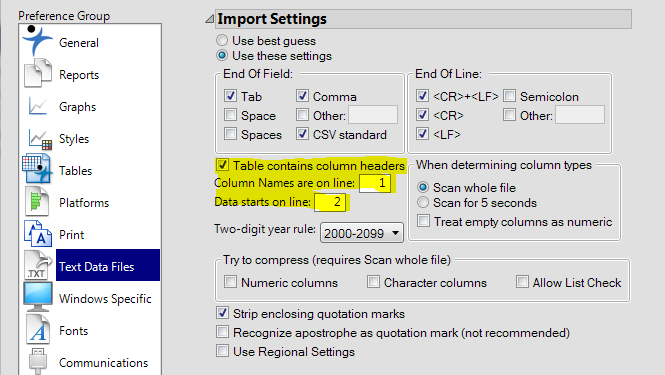Select the Scan whole file option
Image resolution: width=665 pixels, height=375 pixels.
pos(423,187)
